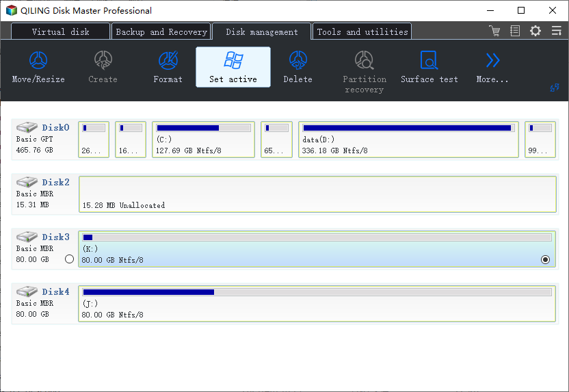This screenshot has width=569, height=392.
Task: Click the Disk3 label text
Action: 55,237
